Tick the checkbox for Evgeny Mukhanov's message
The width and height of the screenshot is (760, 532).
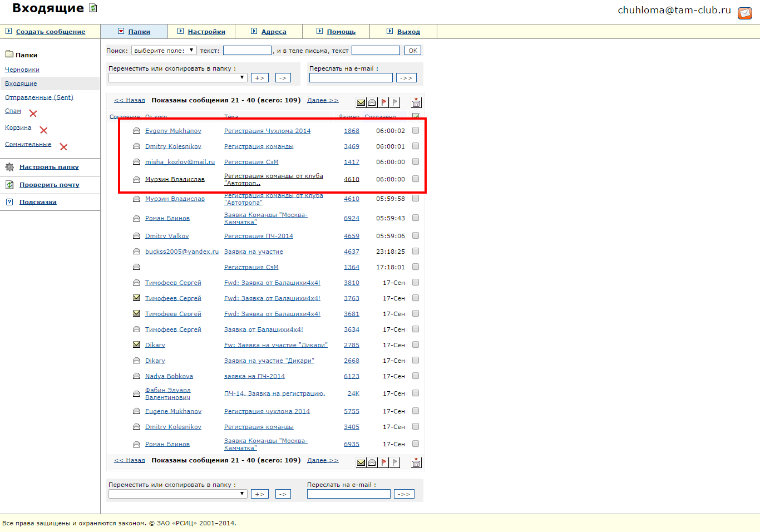point(416,130)
